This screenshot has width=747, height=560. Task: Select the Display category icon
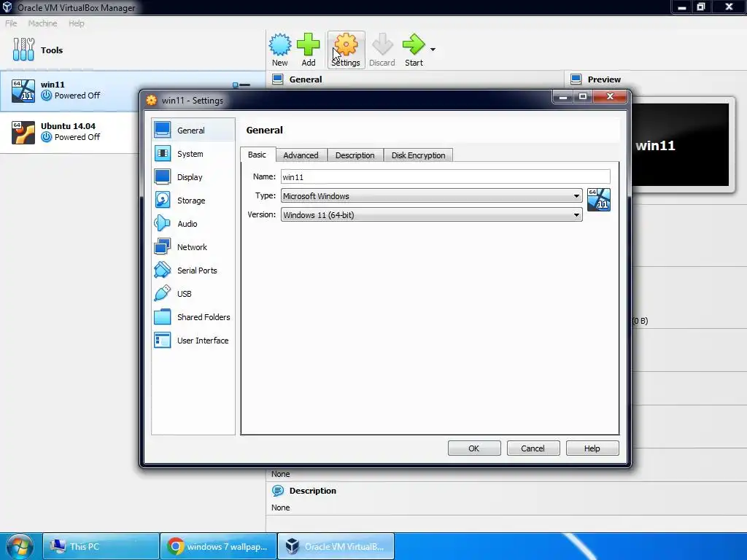pos(163,176)
